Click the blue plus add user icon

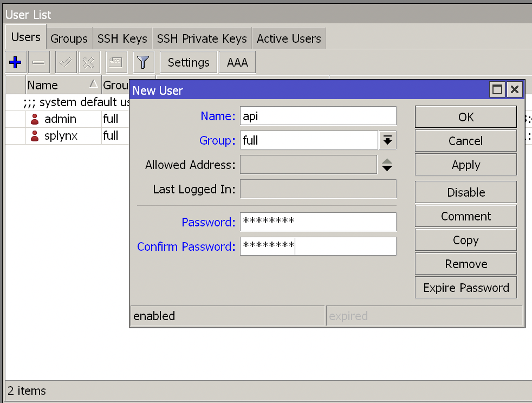click(x=16, y=63)
